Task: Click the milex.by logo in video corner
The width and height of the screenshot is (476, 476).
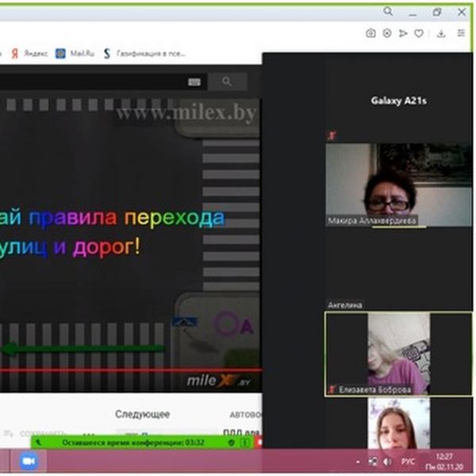Action: [218, 381]
